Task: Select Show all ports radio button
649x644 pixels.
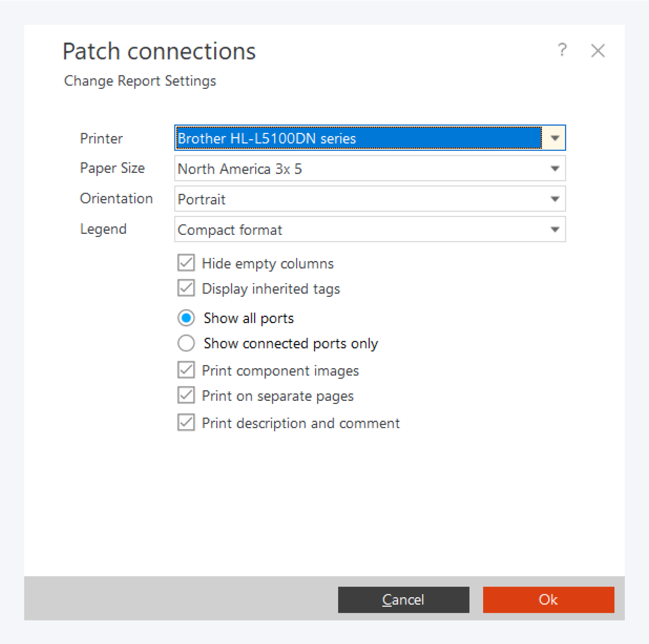Action: pyautogui.click(x=186, y=318)
